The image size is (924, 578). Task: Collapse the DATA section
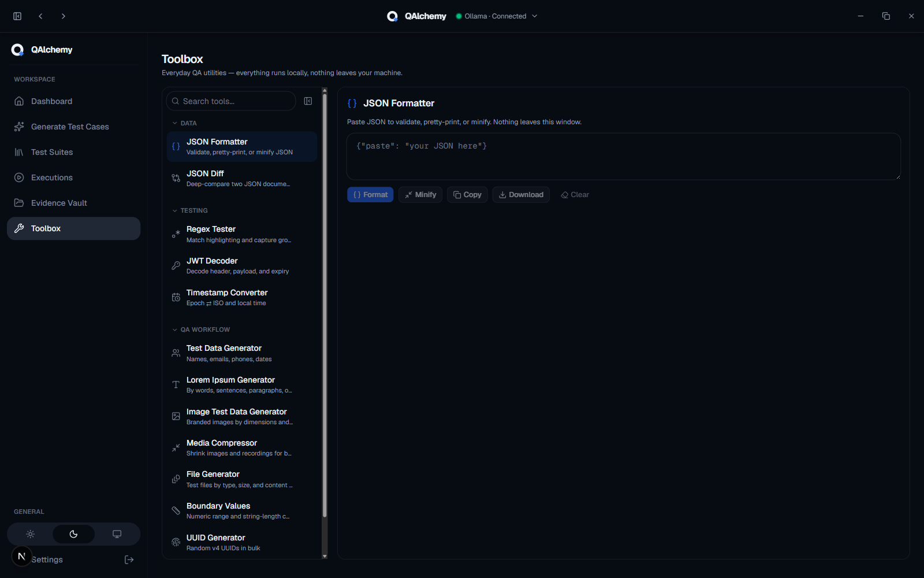(184, 123)
